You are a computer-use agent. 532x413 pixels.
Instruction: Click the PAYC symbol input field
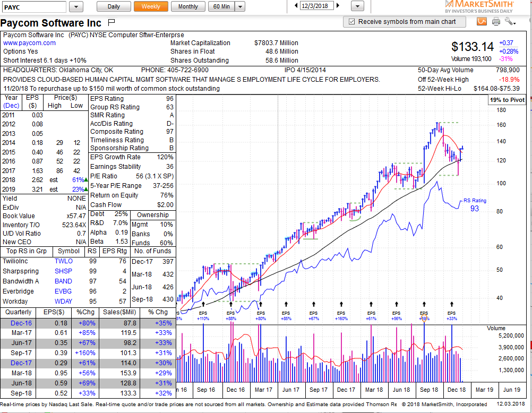click(33, 7)
